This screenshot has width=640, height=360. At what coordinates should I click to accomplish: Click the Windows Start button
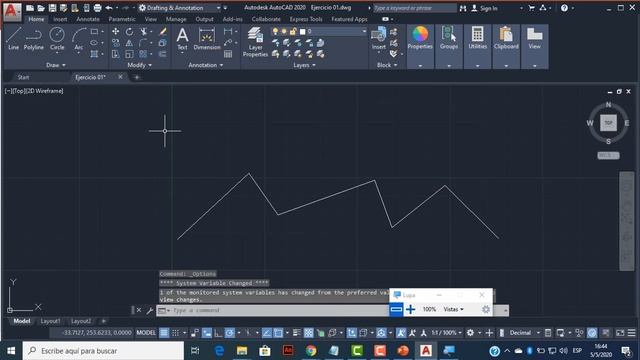[11, 351]
